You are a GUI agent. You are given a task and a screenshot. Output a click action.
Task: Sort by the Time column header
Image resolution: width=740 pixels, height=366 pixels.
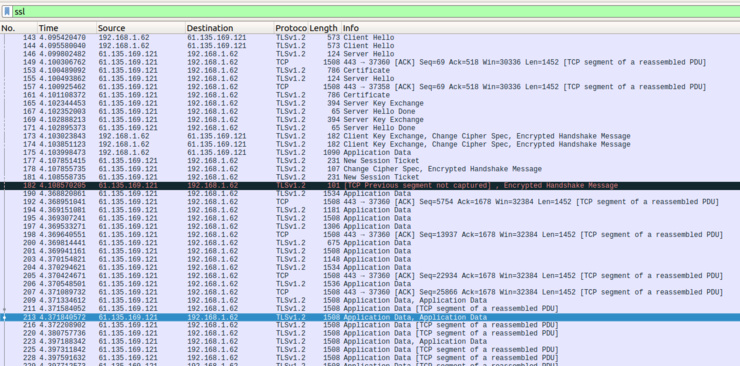(x=67, y=28)
